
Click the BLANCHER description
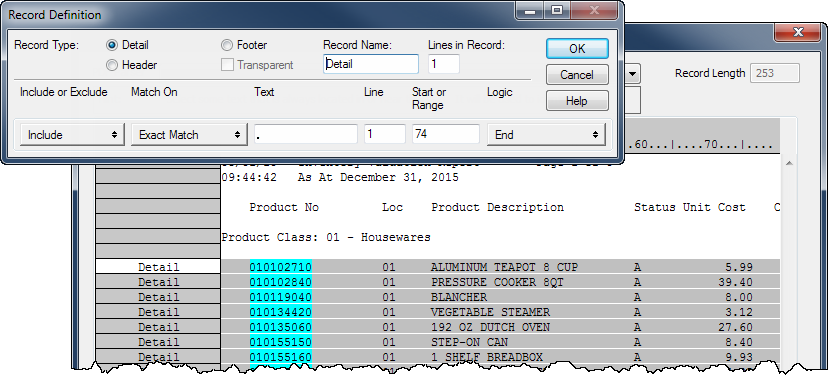(x=459, y=297)
